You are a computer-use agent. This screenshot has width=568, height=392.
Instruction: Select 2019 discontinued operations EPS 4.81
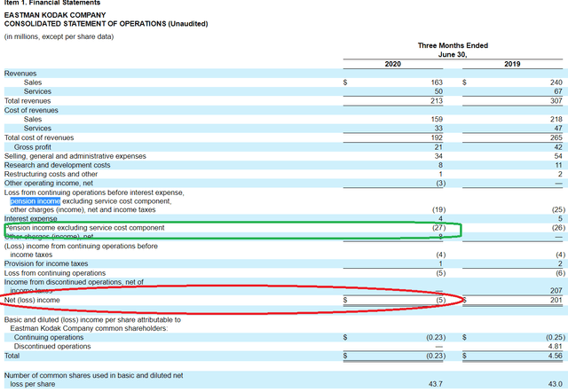[555, 347]
